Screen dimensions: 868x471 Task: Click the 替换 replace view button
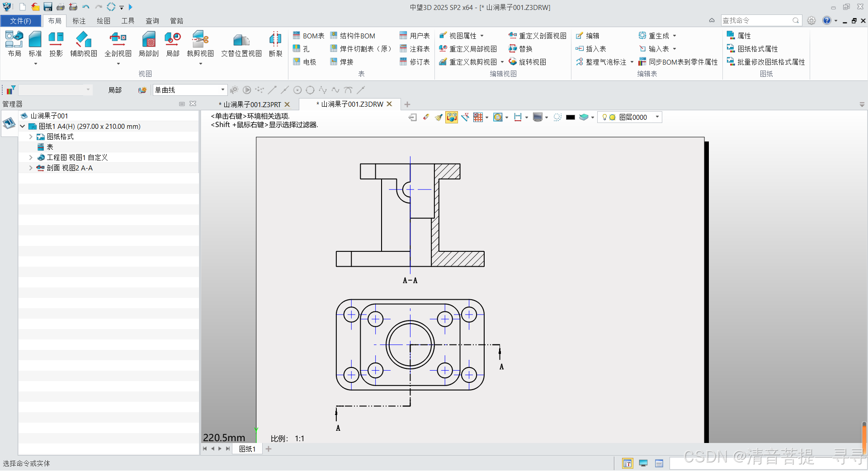click(520, 49)
